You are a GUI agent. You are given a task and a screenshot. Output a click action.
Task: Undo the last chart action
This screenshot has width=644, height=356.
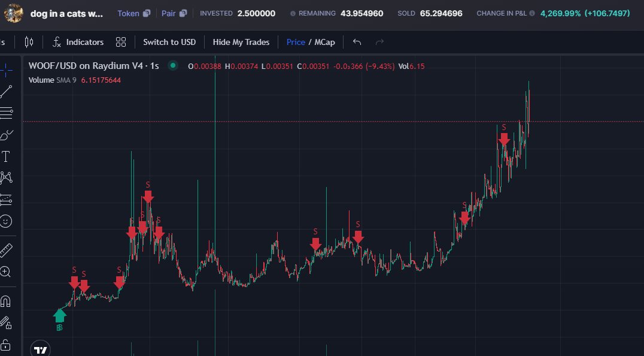[357, 42]
